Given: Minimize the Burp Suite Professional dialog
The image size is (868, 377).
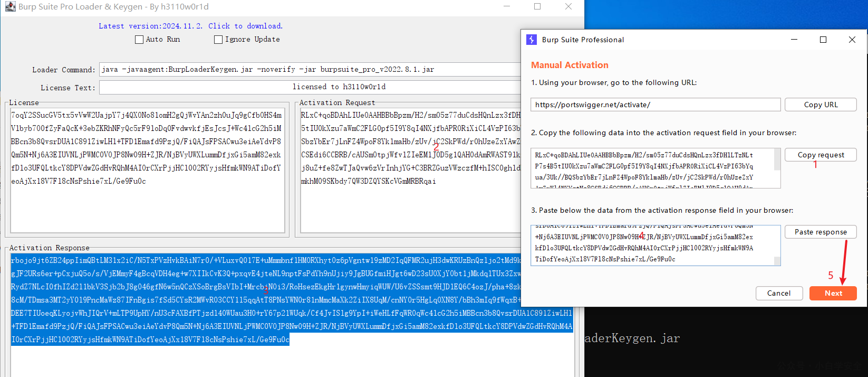Looking at the screenshot, I should tap(794, 40).
